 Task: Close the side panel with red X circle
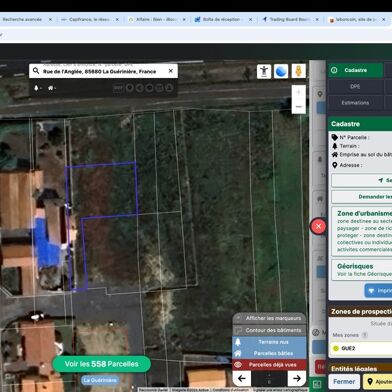pos(318,226)
